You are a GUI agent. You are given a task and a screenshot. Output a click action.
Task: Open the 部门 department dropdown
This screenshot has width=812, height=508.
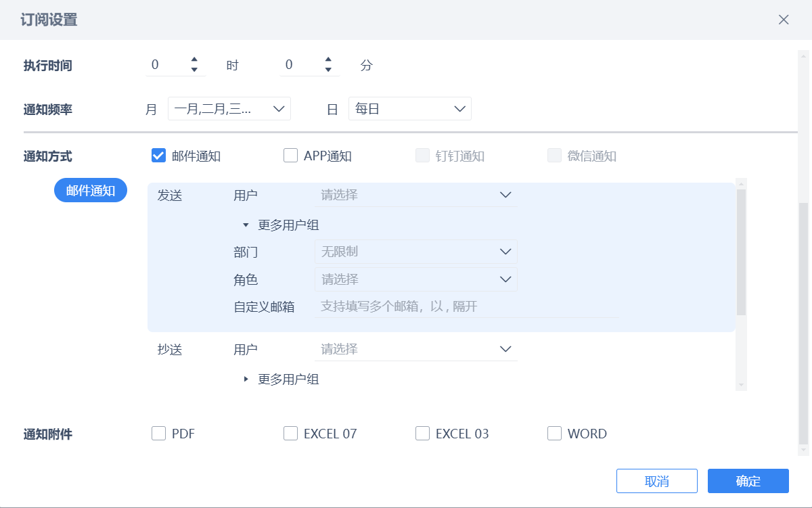coord(415,252)
